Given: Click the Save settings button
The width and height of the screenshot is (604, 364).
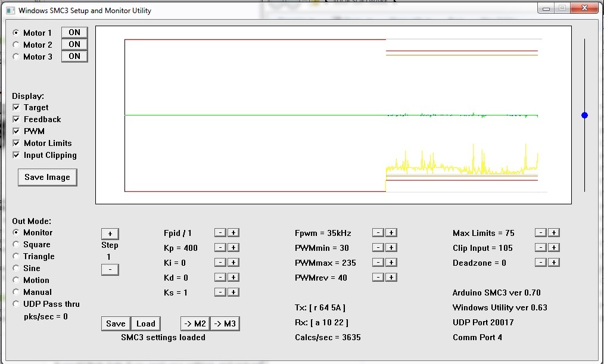Looking at the screenshot, I should [x=116, y=323].
